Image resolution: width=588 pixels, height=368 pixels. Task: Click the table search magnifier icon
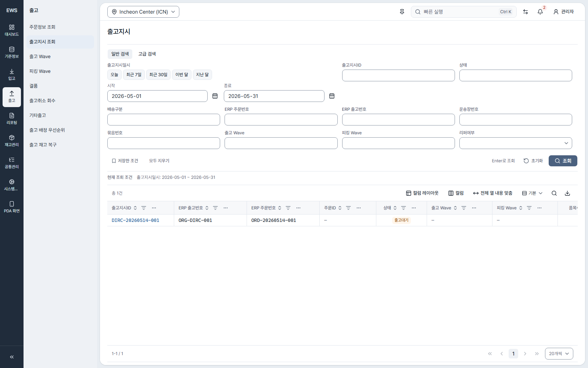(554, 193)
